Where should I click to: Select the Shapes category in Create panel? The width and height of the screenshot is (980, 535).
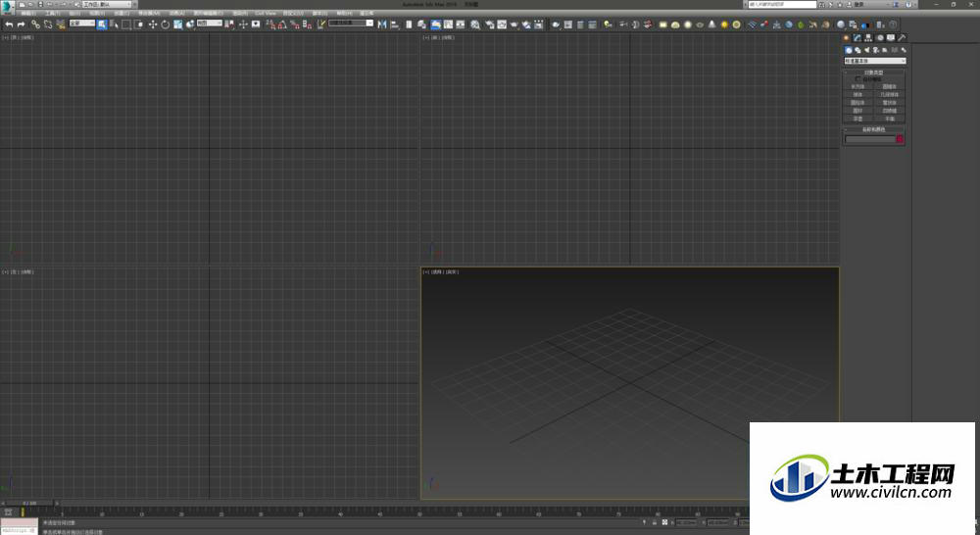[x=858, y=50]
